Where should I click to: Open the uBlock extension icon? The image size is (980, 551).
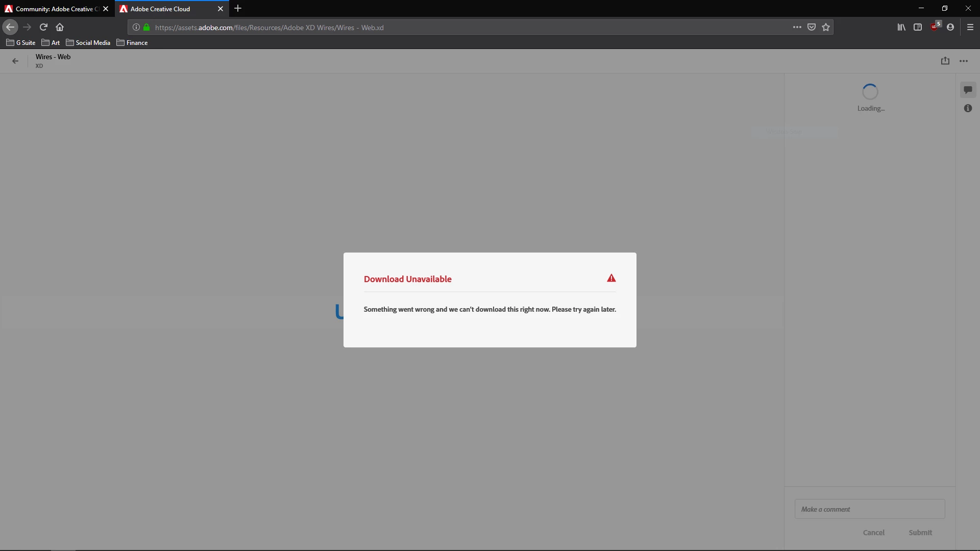935,27
